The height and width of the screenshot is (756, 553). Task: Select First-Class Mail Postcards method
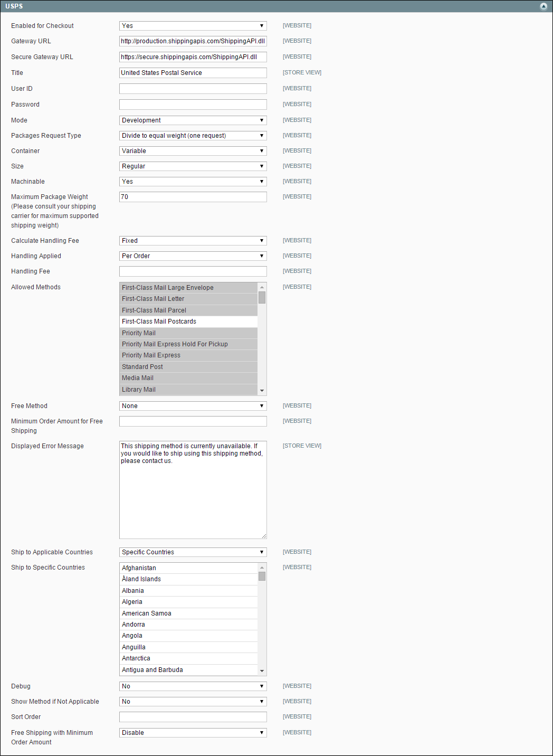click(189, 322)
